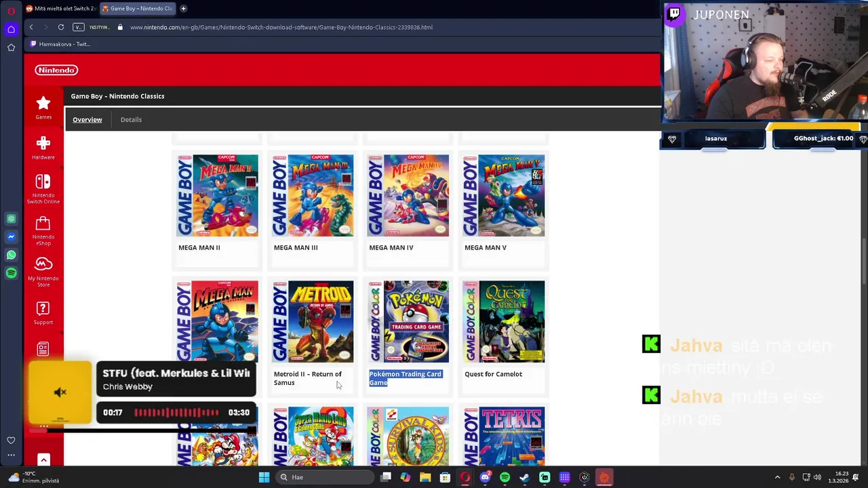Screen dimensions: 868x488
Task: Open Metroid II cover art
Action: click(x=313, y=321)
